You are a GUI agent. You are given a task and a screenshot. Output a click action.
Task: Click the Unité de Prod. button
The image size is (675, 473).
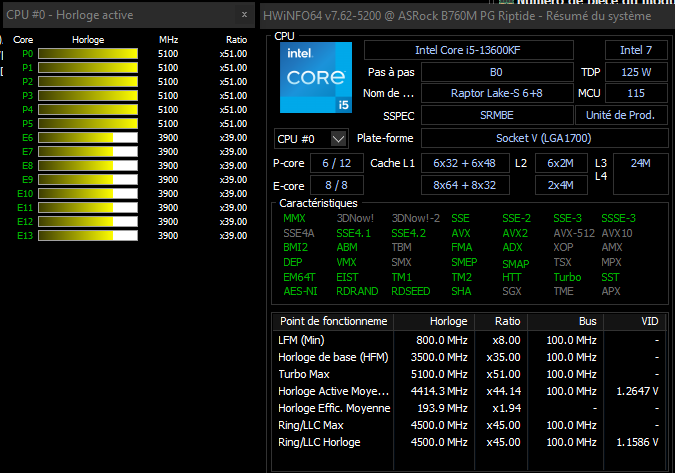(621, 115)
